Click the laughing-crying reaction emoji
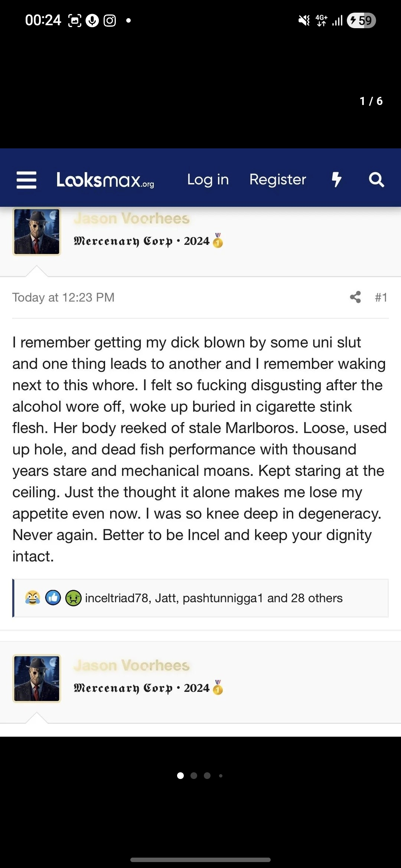The width and height of the screenshot is (401, 868). pyautogui.click(x=33, y=598)
